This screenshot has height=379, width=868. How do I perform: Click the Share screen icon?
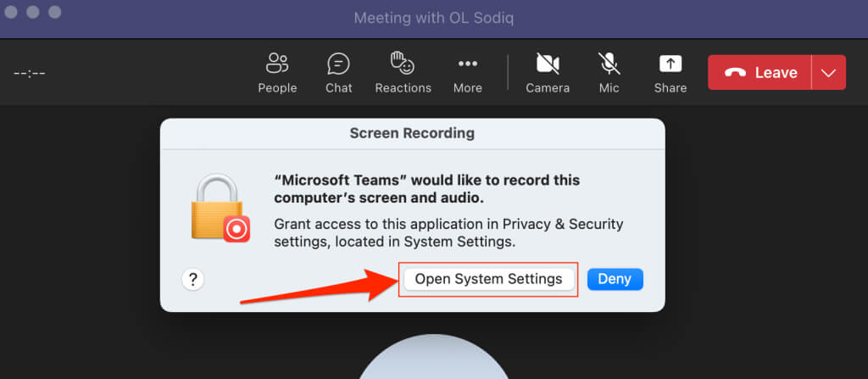click(670, 72)
